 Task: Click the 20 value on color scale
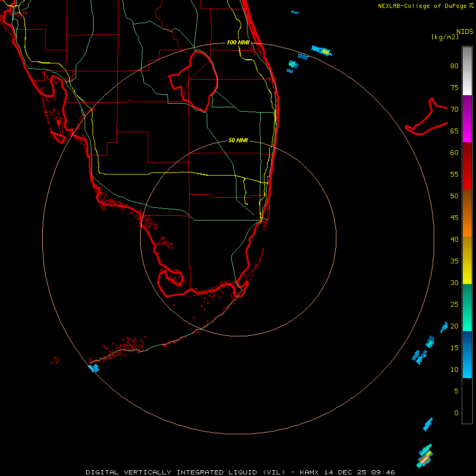click(x=454, y=326)
